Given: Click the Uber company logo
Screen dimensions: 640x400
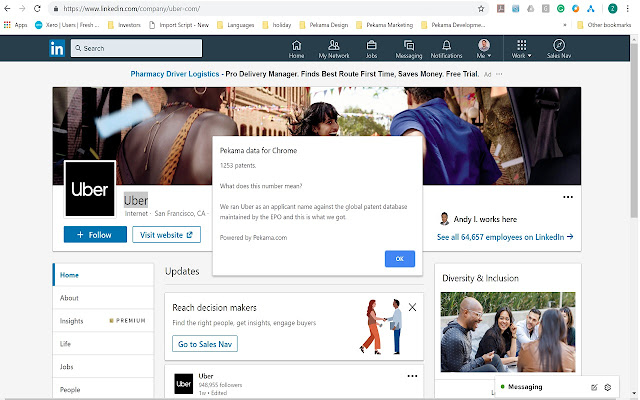Looking at the screenshot, I should (x=90, y=189).
